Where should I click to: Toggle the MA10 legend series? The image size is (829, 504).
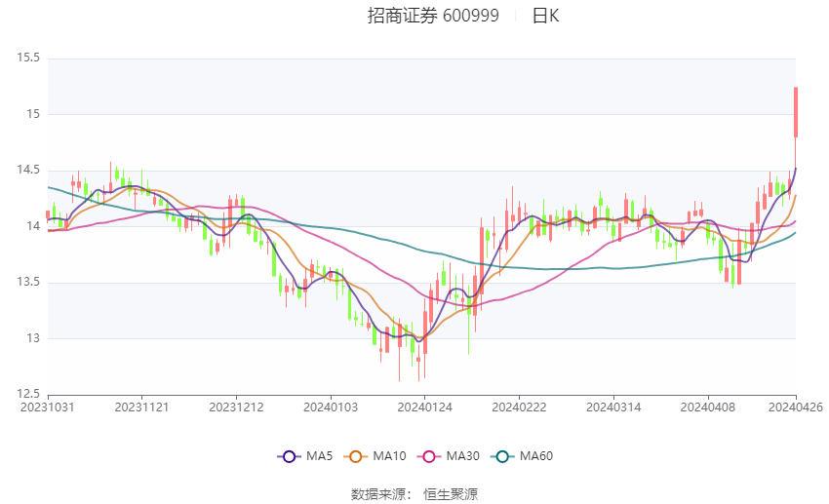click(375, 456)
